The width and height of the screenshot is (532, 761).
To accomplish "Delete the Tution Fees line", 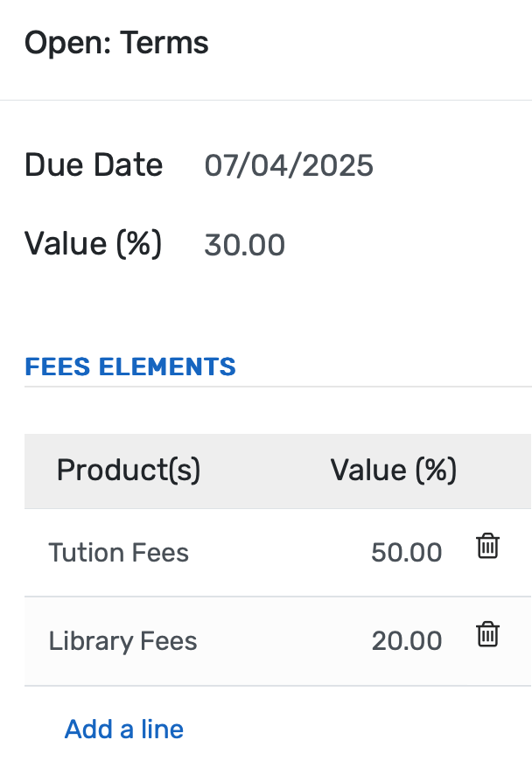I will coord(487,548).
